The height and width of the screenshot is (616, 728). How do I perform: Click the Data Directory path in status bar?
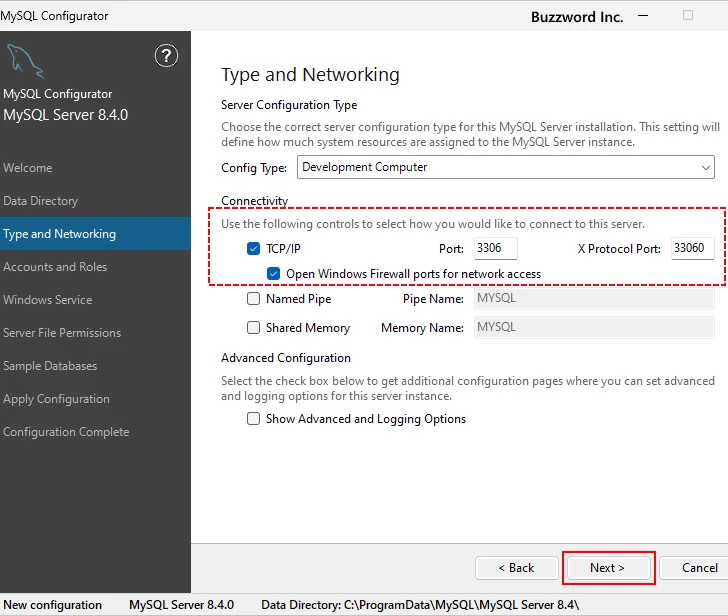pos(420,605)
